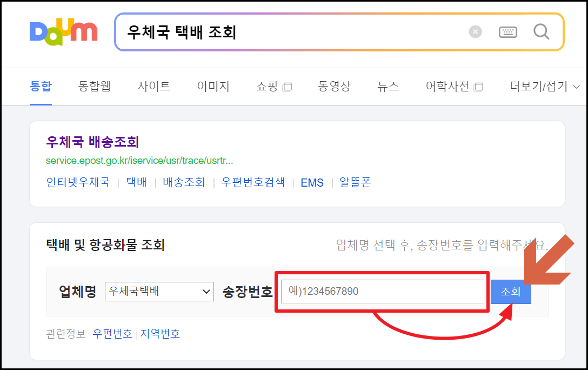Select the 동영상 search category

coord(334,87)
